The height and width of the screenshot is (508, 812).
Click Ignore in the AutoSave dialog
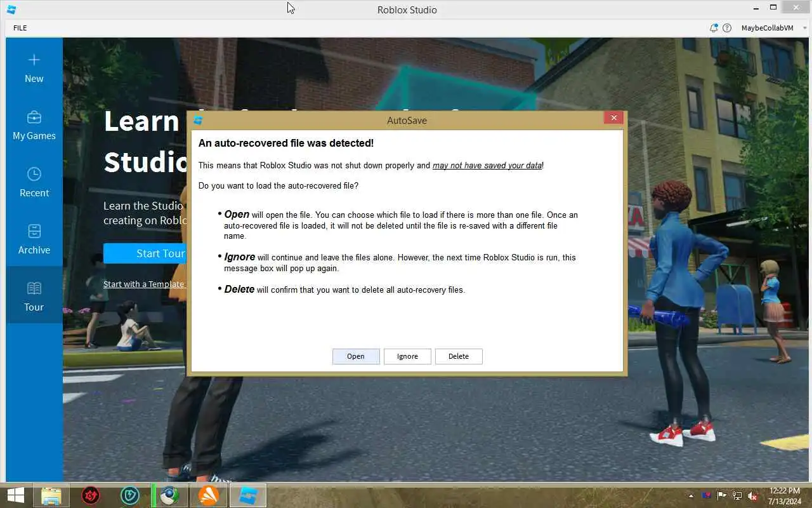[x=407, y=356]
